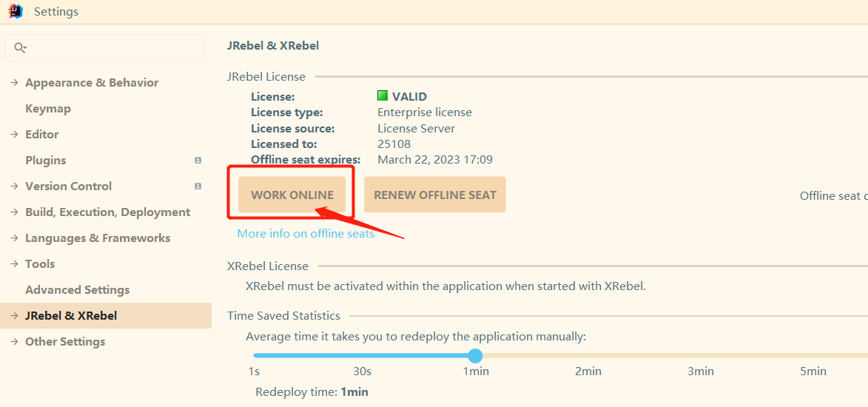Open the Advanced Settings page
Image resolution: width=868 pixels, height=407 pixels.
click(77, 290)
